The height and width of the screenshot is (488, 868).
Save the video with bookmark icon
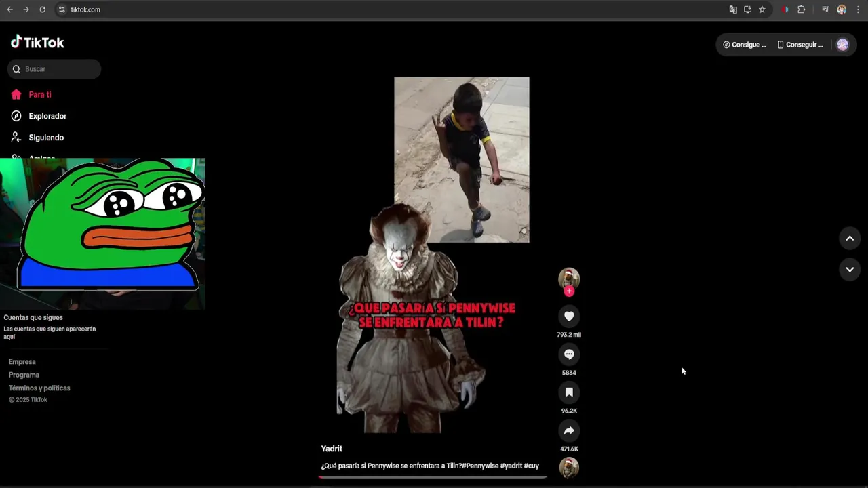[x=569, y=392]
